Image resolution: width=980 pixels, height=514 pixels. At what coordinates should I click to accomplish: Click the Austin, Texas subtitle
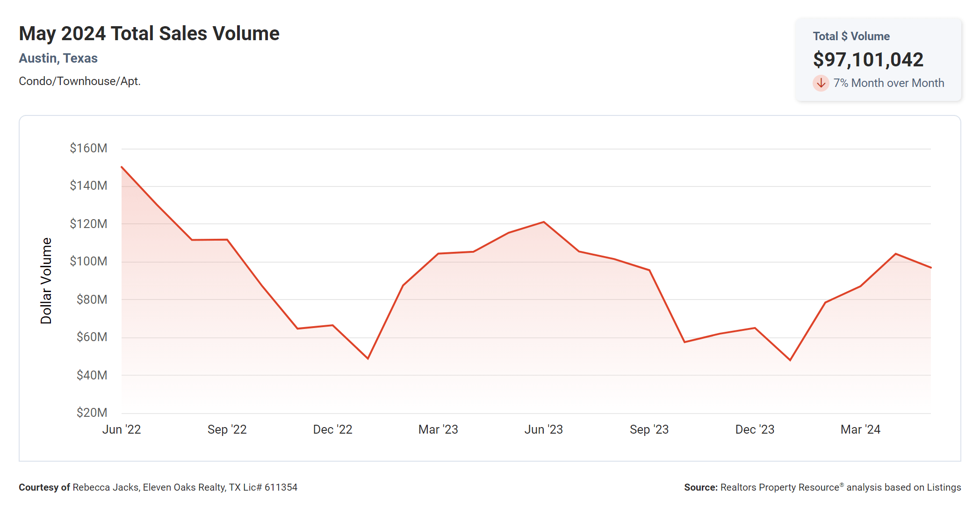coord(58,58)
